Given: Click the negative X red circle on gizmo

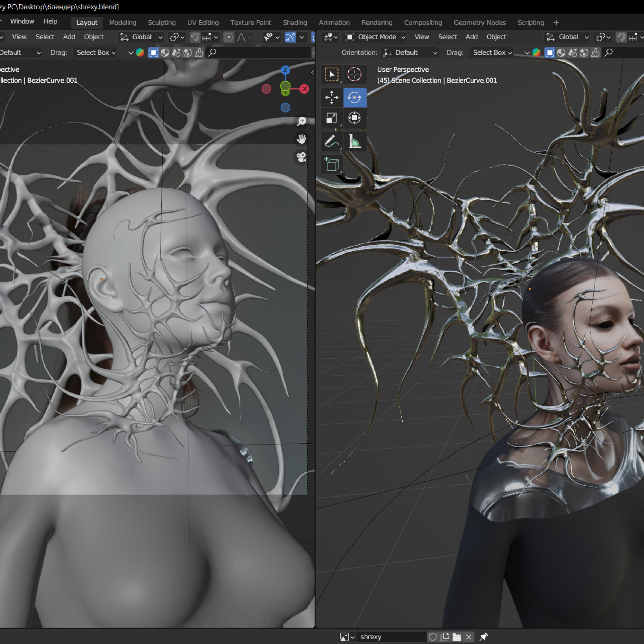Looking at the screenshot, I should pyautogui.click(x=266, y=89).
